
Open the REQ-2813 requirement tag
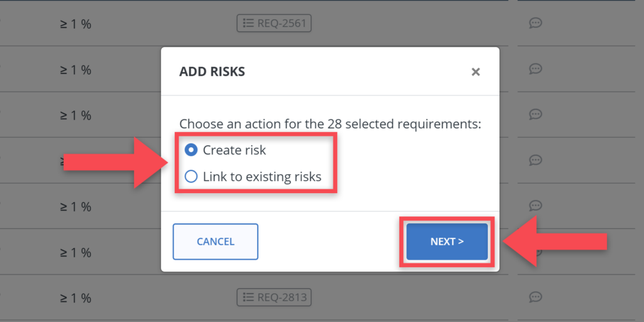274,297
